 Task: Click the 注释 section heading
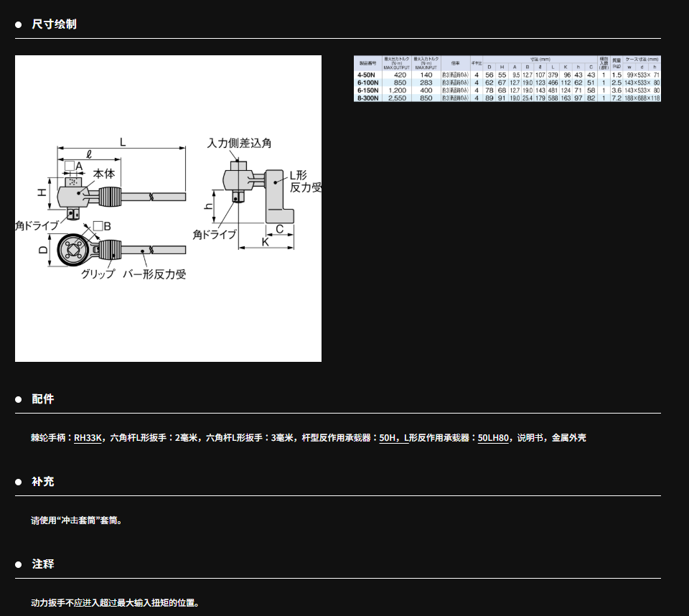[43, 564]
